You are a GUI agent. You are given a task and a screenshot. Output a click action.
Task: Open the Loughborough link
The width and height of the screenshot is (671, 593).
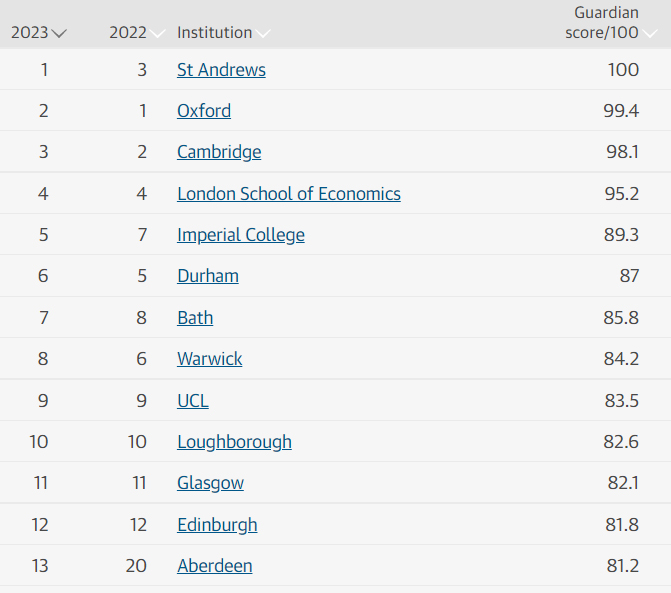coord(235,442)
